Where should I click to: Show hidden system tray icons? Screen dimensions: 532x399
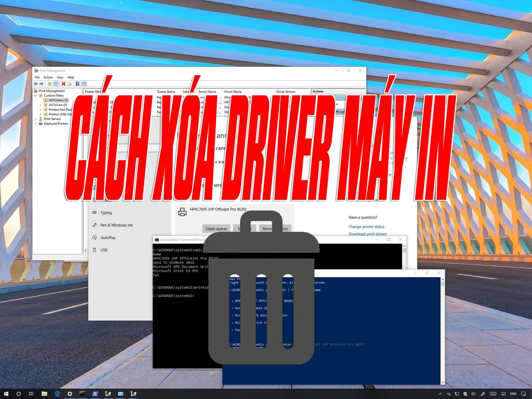[440, 394]
